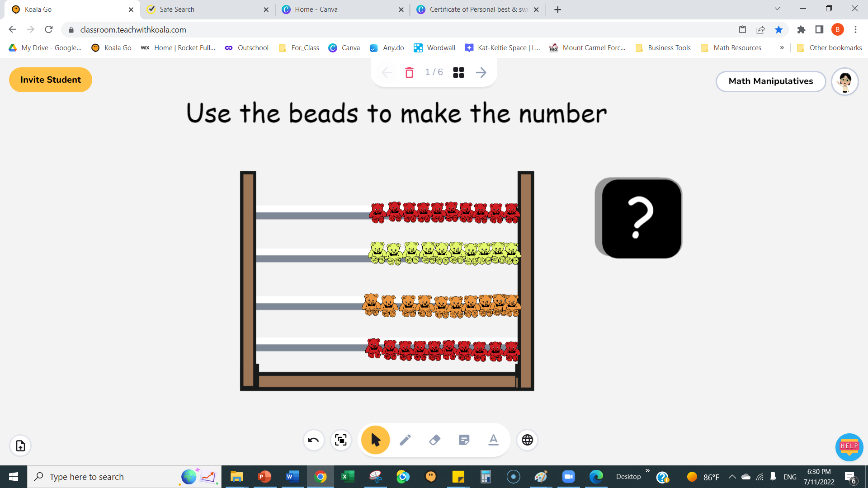Open the sticky note tool
868x488 pixels.
point(464,439)
